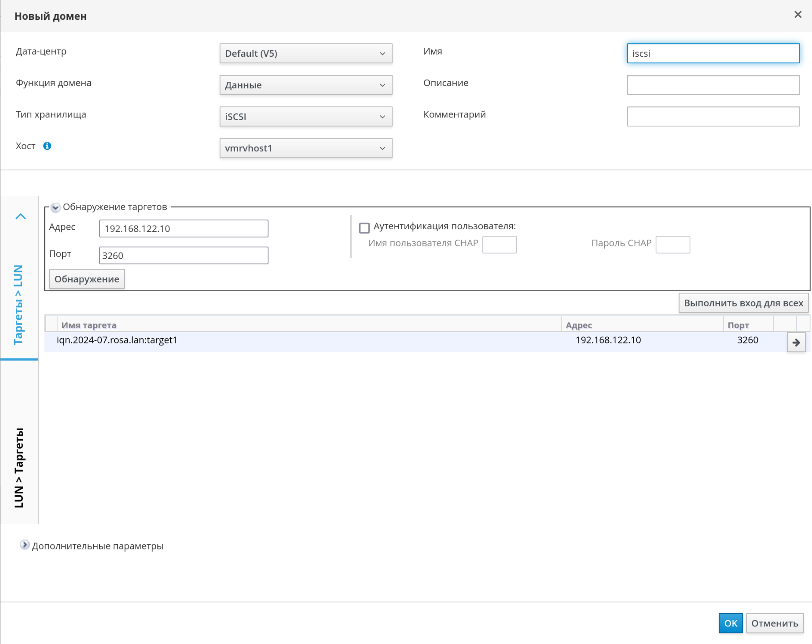Viewport: 812px width, 644px height.
Task: Collapse the Обнаружение таргетов section
Action: [55, 207]
